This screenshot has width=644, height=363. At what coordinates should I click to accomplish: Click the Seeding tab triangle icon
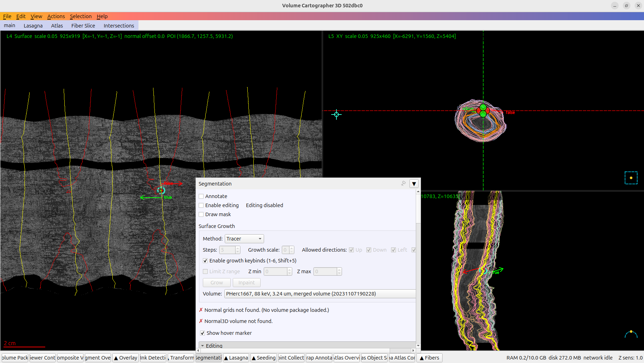254,358
